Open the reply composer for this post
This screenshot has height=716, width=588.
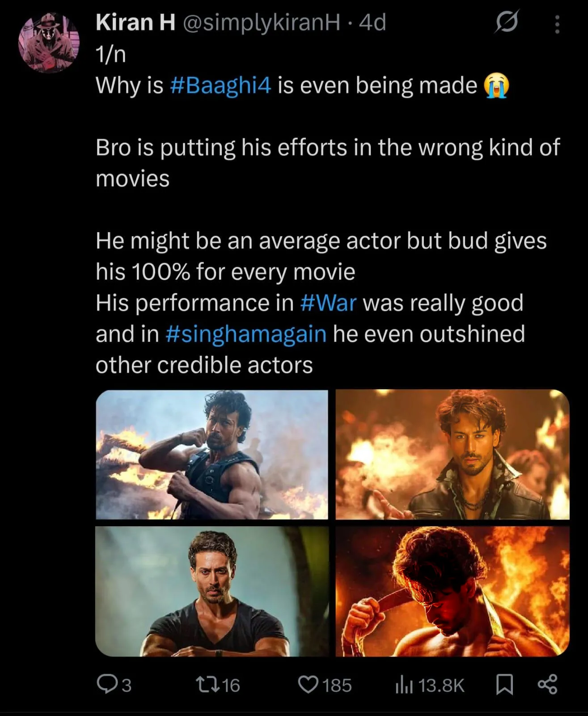coord(109,683)
